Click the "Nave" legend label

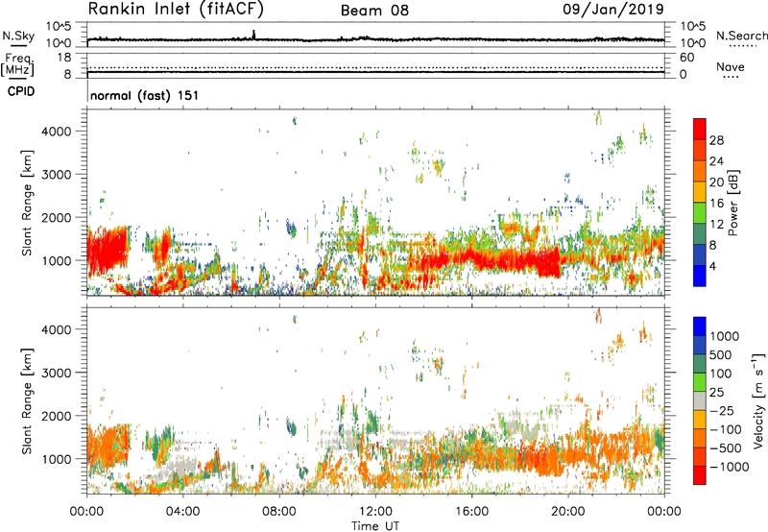click(731, 67)
